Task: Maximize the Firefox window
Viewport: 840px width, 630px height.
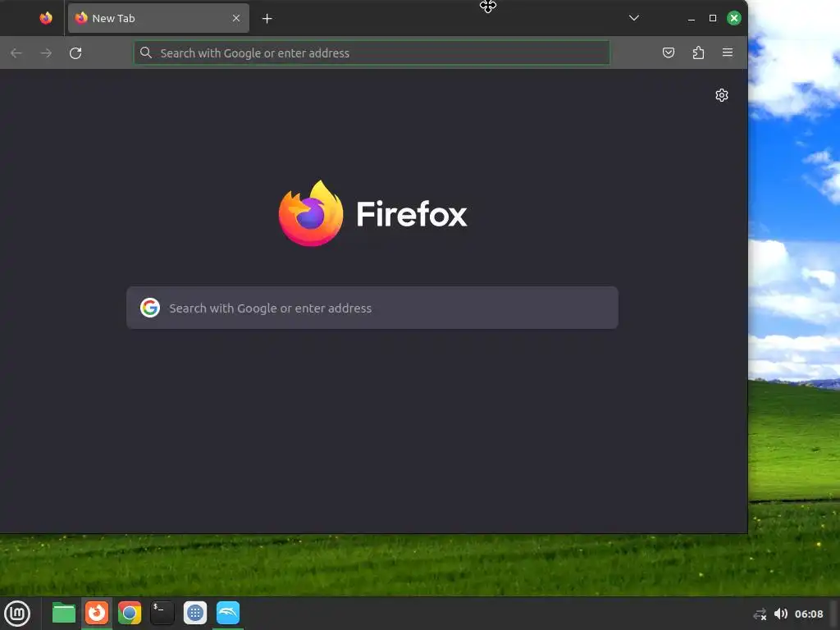Action: [713, 18]
